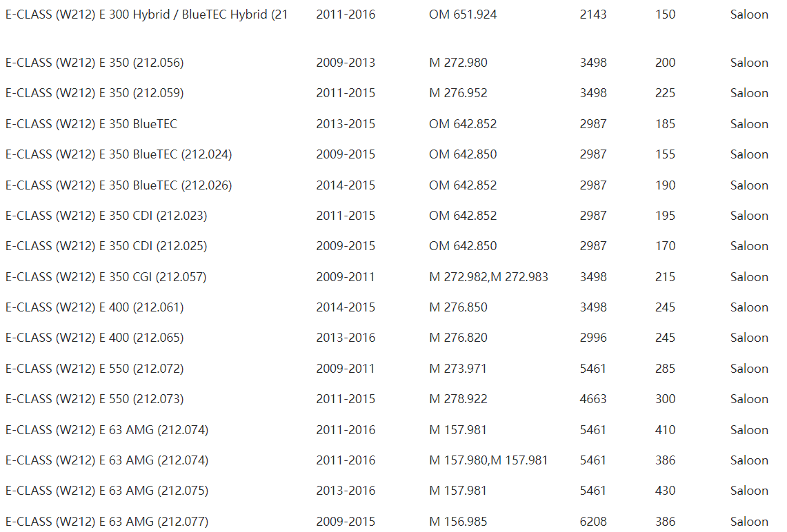The width and height of the screenshot is (787, 532).
Task: Select the E 550 (212.072) model
Action: point(94,369)
